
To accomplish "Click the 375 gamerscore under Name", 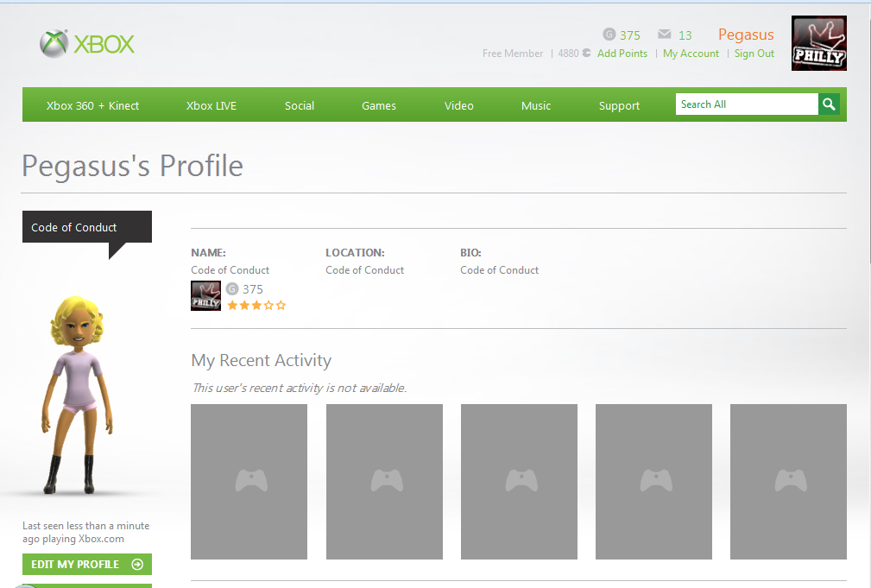I will click(x=253, y=289).
